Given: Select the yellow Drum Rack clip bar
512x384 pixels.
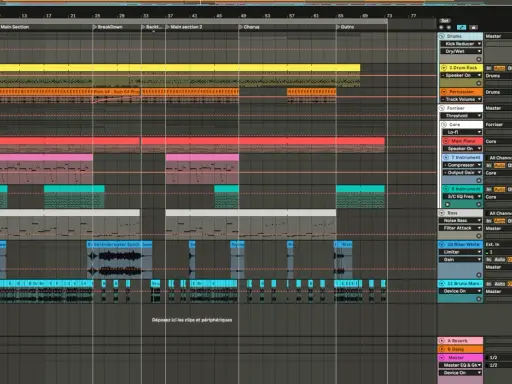Looking at the screenshot, I should (180, 68).
